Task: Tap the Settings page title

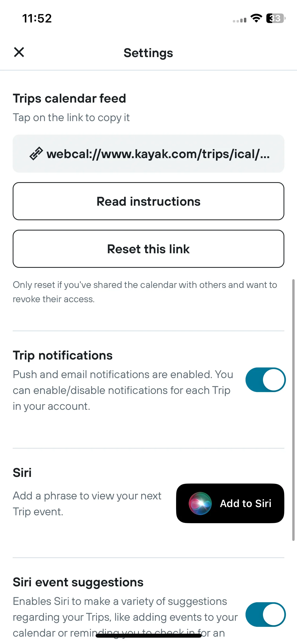Action: point(148,53)
